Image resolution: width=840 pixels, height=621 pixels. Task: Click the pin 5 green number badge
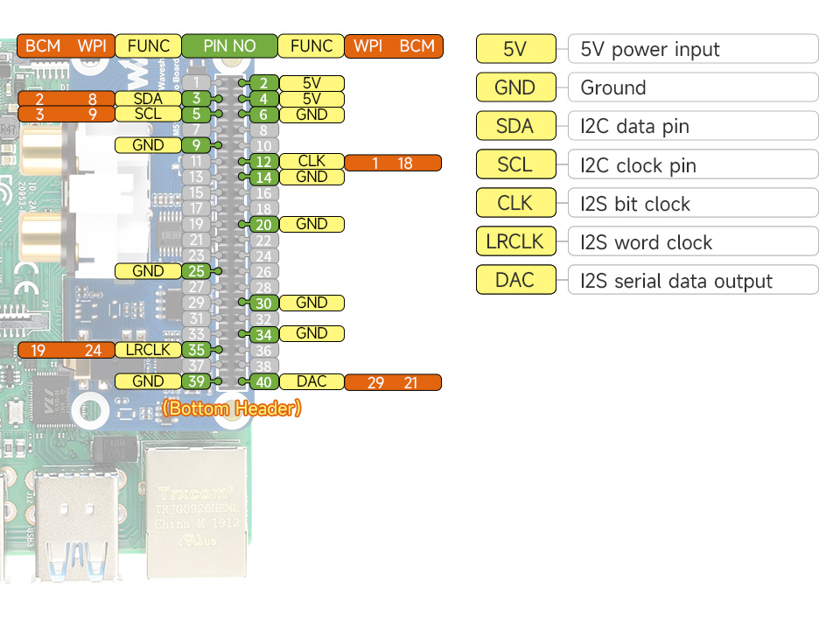click(x=196, y=115)
